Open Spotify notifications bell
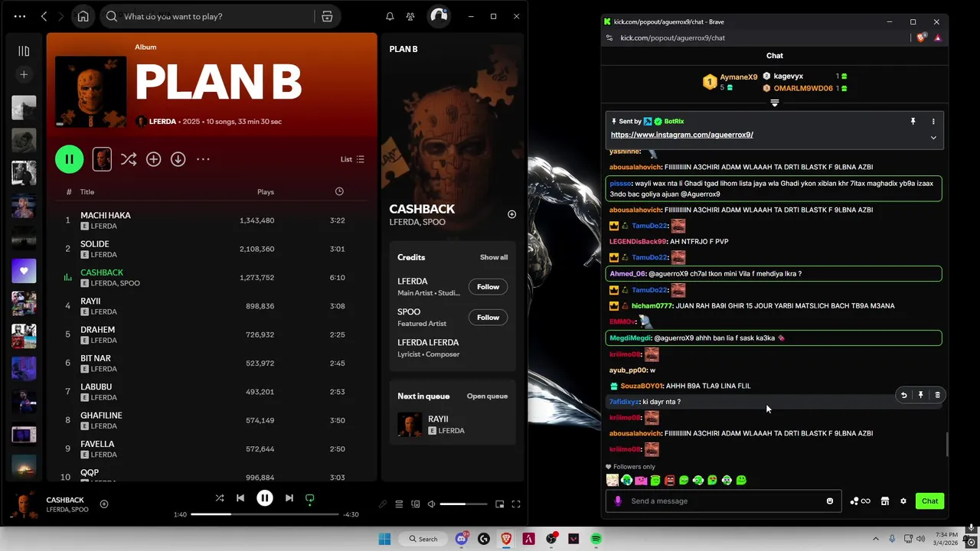Image resolution: width=980 pixels, height=551 pixels. 390,16
